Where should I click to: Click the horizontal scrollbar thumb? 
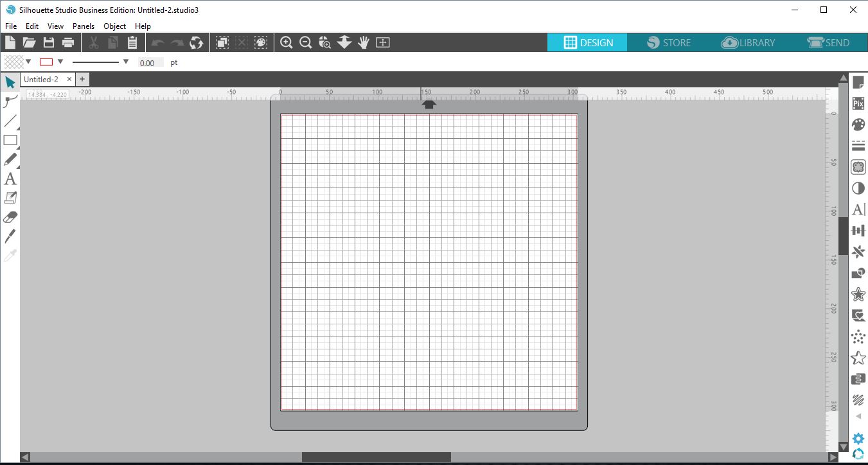tap(376, 457)
